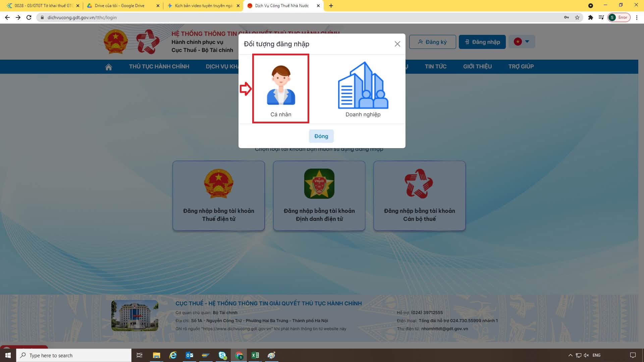Click the red star administrative logo
This screenshot has height=362, width=644.
[148, 42]
